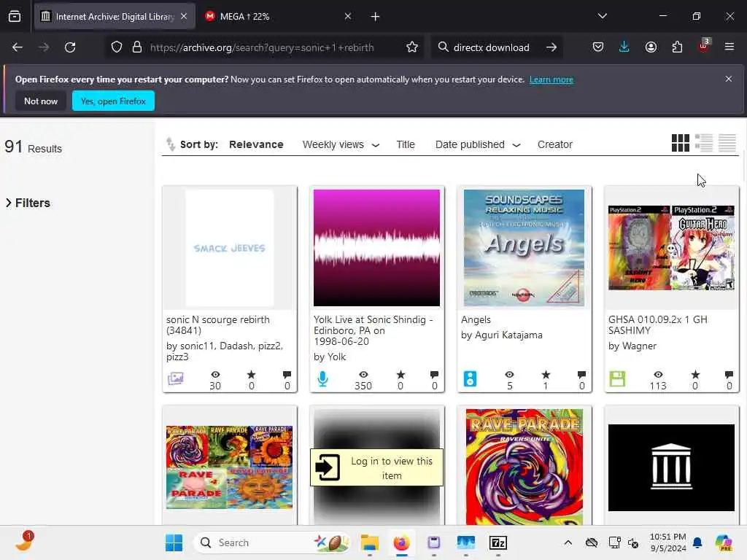The image size is (747, 560).
Task: Switch to tile grid view
Action: [681, 143]
